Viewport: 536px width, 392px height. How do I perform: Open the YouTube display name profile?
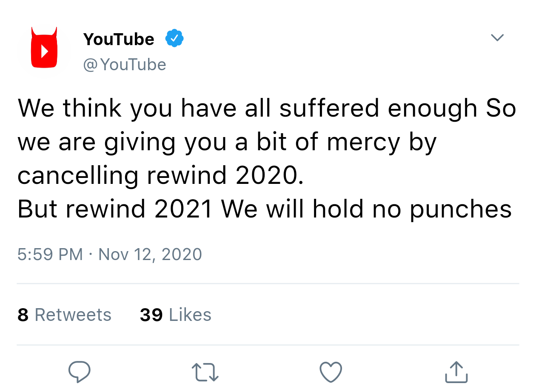119,39
